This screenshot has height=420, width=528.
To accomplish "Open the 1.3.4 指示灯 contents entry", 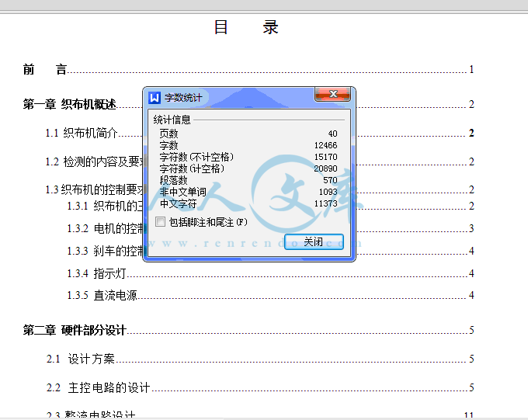I will 271,273.
